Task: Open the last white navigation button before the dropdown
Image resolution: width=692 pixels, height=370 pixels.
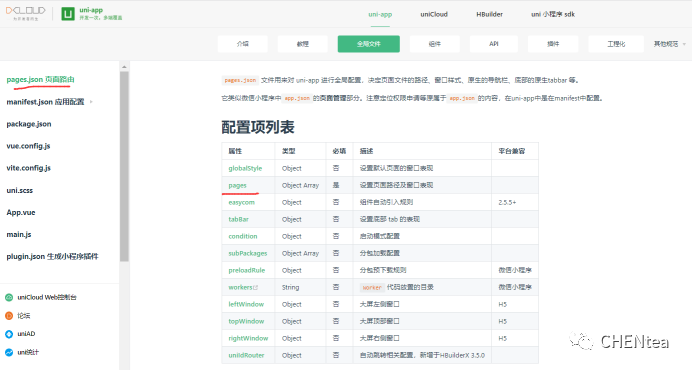Action: pyautogui.click(x=616, y=44)
